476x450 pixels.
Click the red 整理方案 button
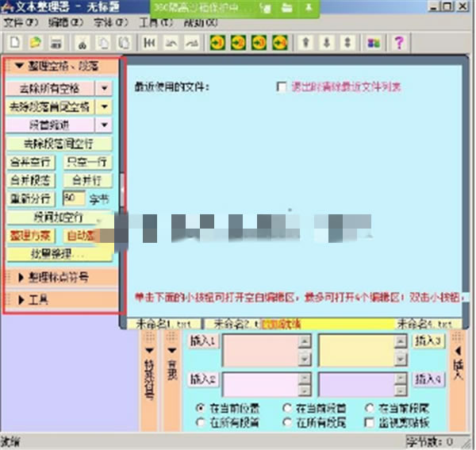click(31, 236)
